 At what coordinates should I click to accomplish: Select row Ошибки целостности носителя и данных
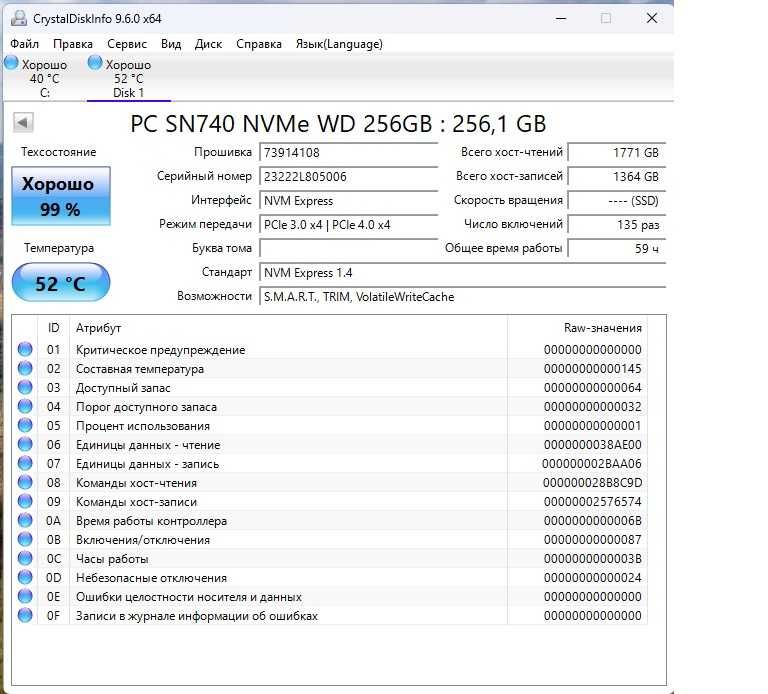pyautogui.click(x=330, y=597)
